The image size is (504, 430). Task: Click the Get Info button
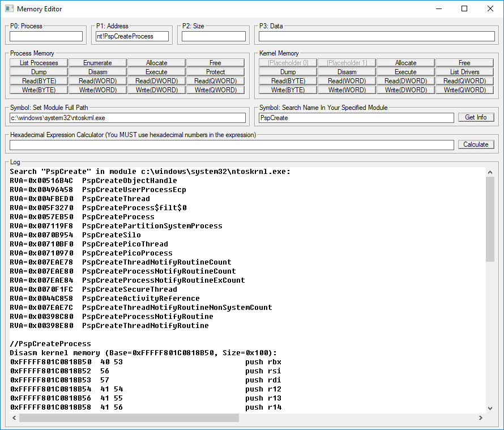tap(476, 117)
